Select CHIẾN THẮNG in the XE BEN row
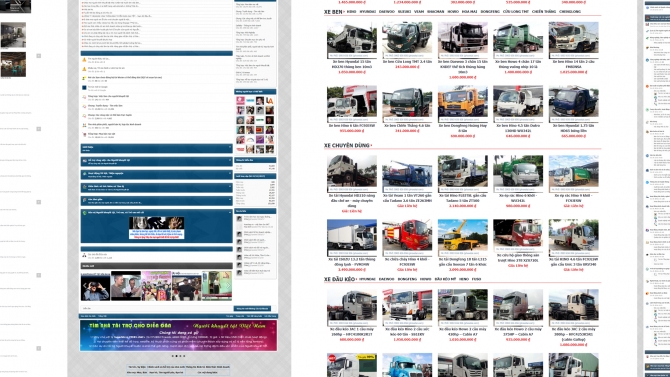670x377 pixels. click(x=544, y=12)
